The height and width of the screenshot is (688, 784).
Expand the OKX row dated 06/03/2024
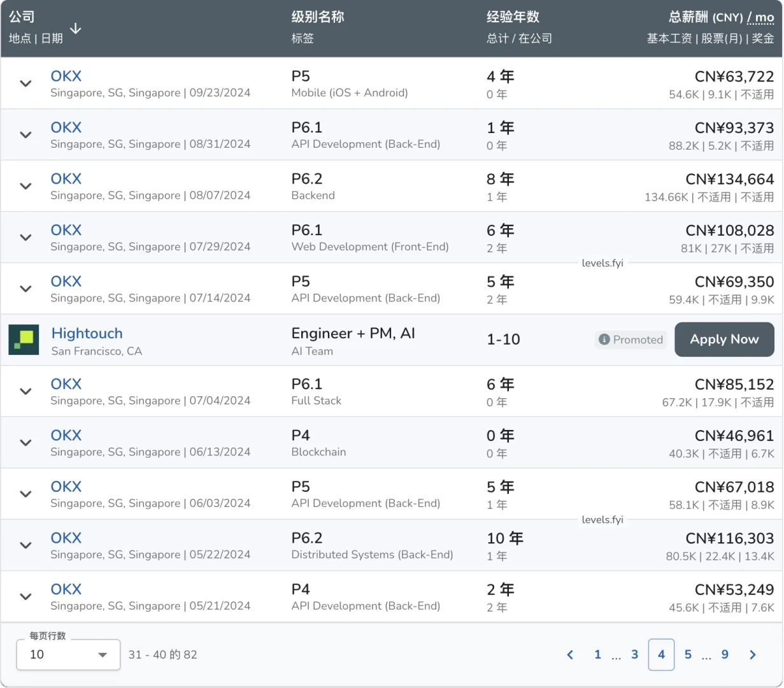[25, 494]
